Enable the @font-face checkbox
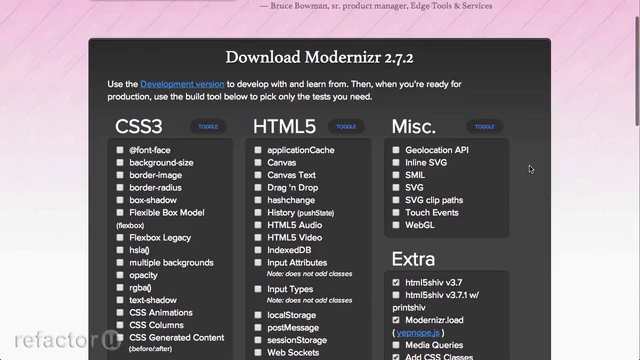This screenshot has width=640, height=360. coord(120,150)
